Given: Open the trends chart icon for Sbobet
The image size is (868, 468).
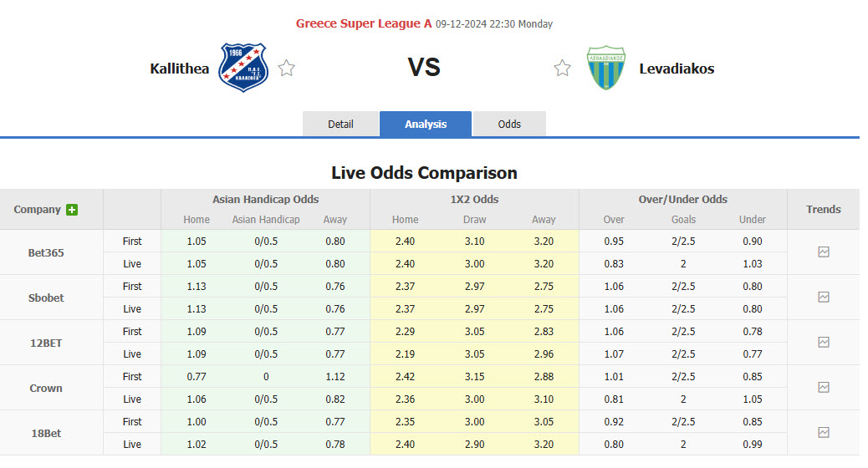Looking at the screenshot, I should coord(823,297).
